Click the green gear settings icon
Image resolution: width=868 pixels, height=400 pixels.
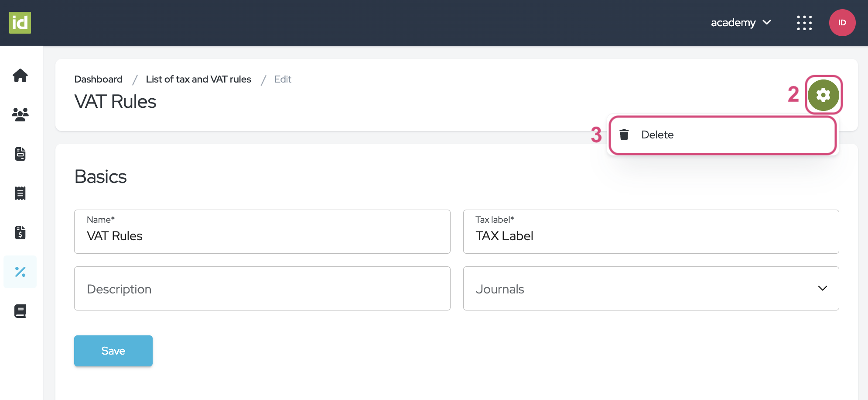(x=824, y=95)
